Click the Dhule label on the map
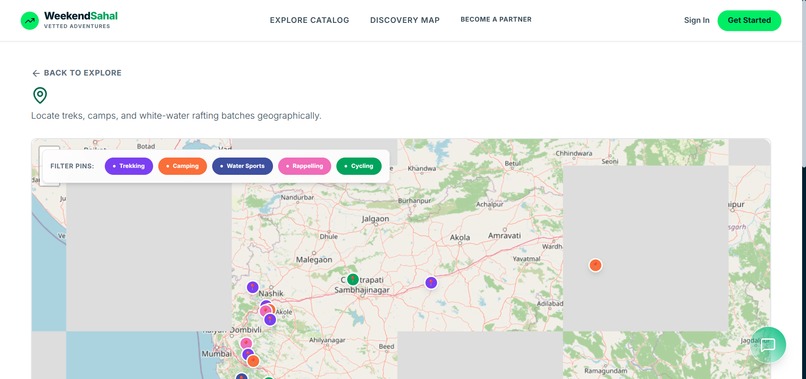This screenshot has width=806, height=379. pos(329,237)
